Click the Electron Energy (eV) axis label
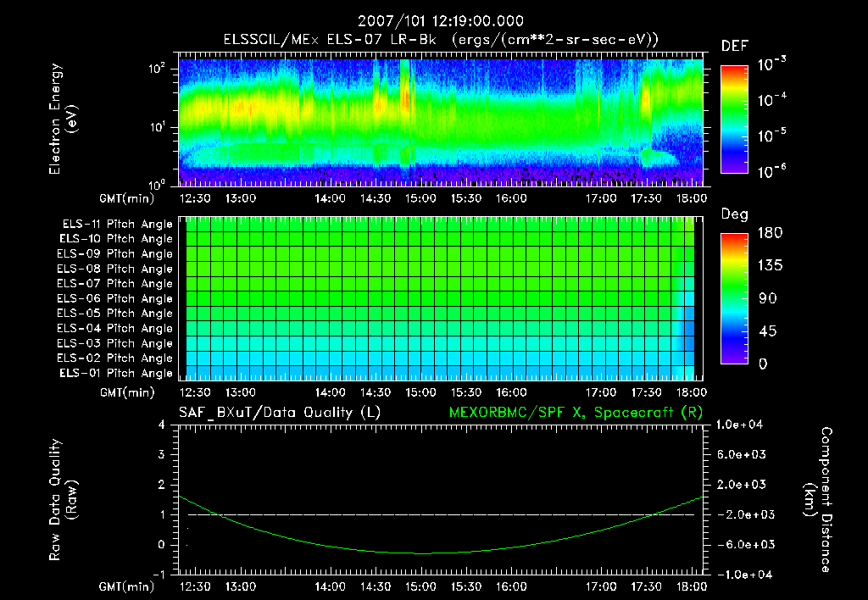 pos(63,119)
